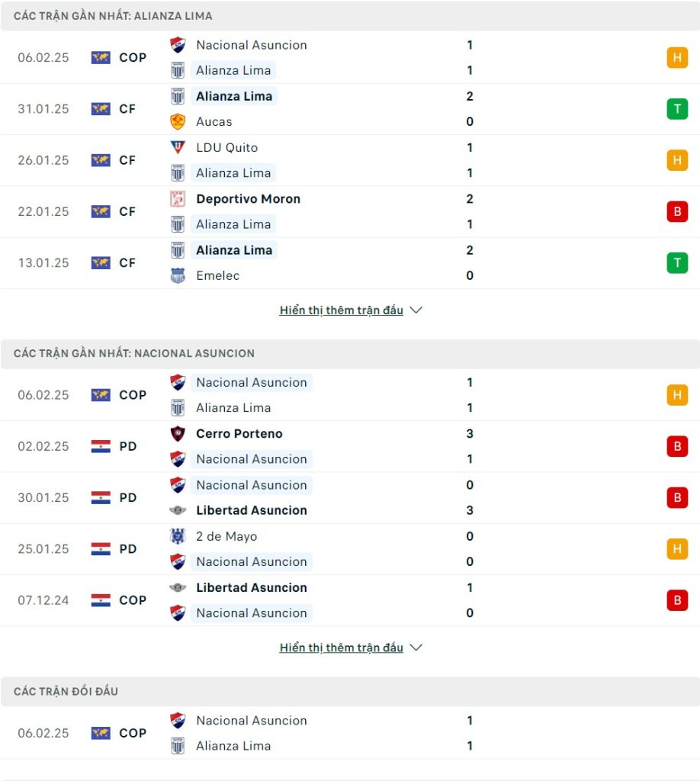Click the world flag icon in head-to-head match
Viewport: 700px width, 781px height.
pos(101,733)
